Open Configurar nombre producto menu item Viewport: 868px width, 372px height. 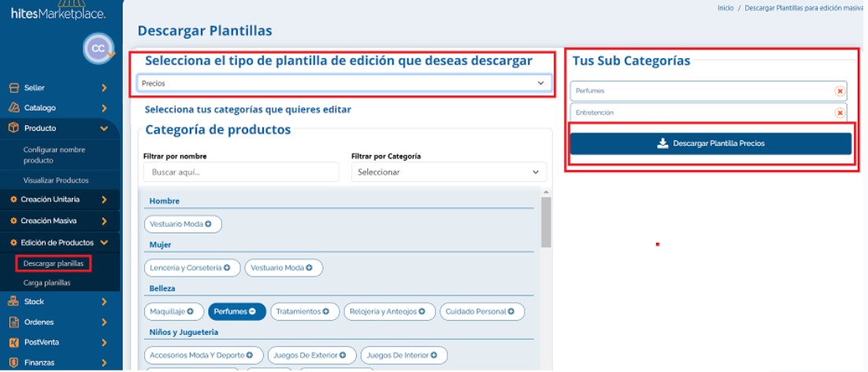point(54,155)
